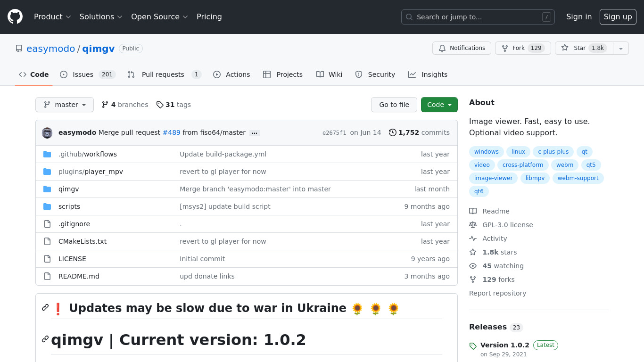Screen dimensions: 644x362
Task: Click the cross-platform topic tag
Action: [x=523, y=165]
